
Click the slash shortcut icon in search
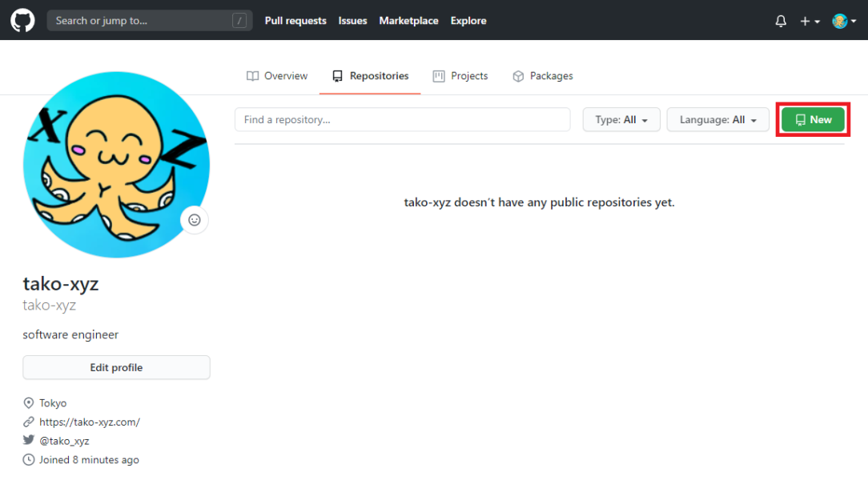(x=239, y=21)
